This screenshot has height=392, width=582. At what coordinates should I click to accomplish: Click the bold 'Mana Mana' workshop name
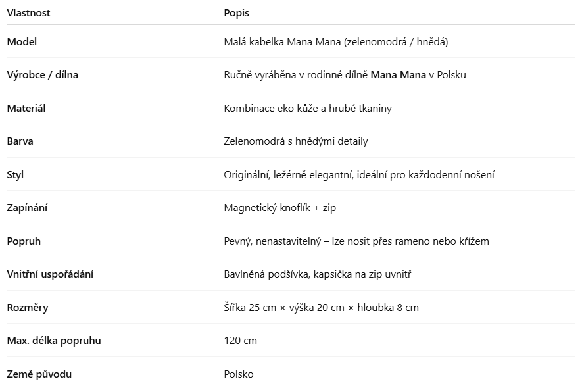pyautogui.click(x=398, y=75)
